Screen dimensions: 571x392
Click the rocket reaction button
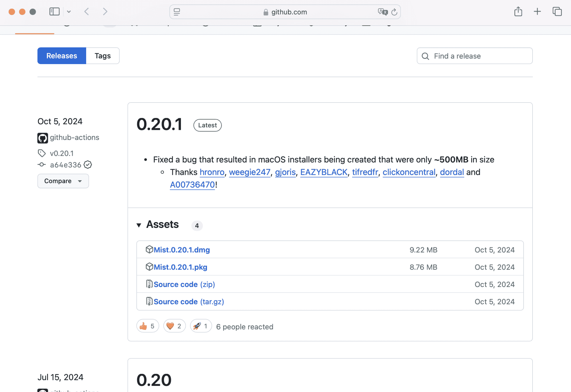tap(201, 326)
